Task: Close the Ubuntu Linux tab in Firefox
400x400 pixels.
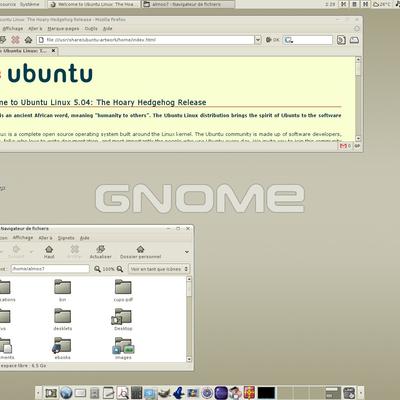Action: 53,51
